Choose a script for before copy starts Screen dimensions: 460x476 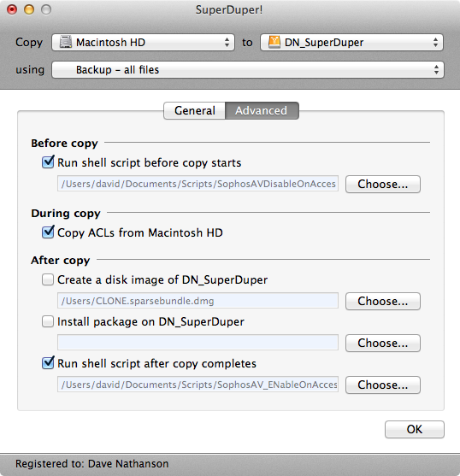383,184
